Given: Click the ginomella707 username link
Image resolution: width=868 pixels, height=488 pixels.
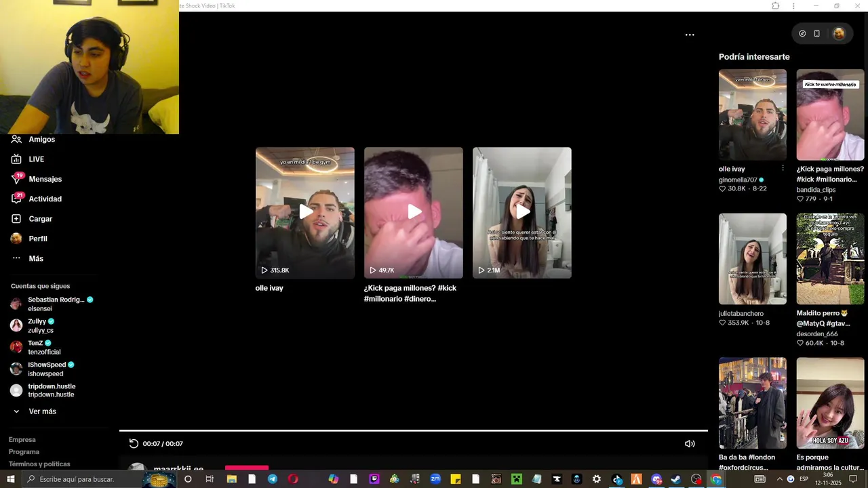Looking at the screenshot, I should coord(738,180).
